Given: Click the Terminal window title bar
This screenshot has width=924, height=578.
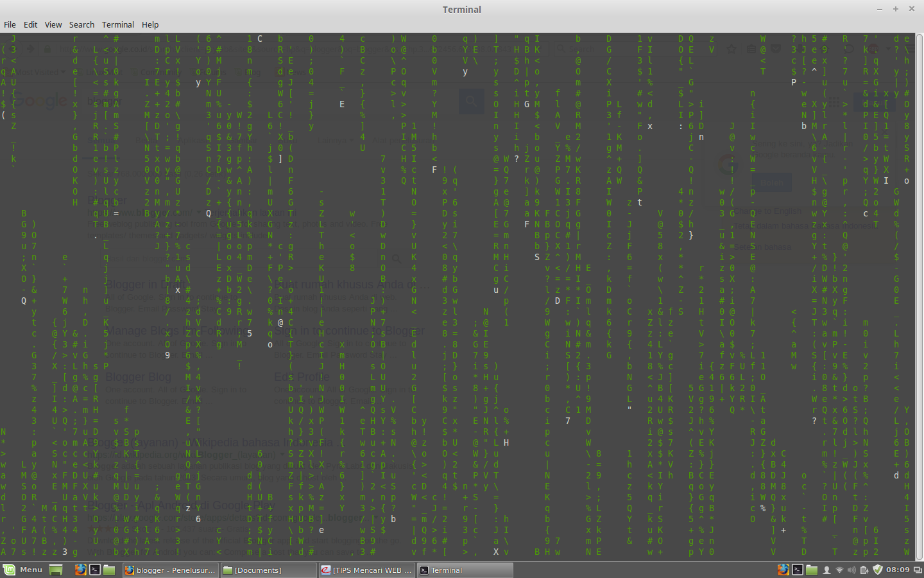Looking at the screenshot, I should pyautogui.click(x=462, y=9).
